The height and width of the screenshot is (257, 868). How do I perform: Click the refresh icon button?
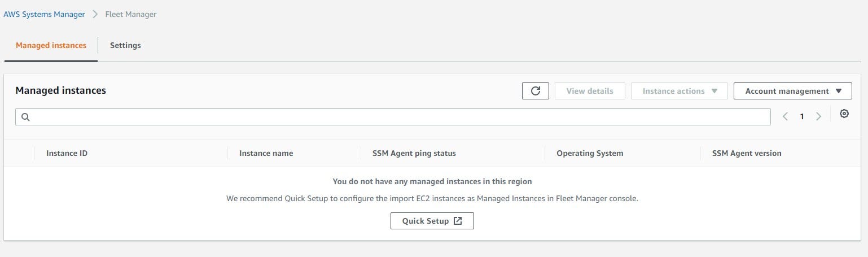[x=536, y=91]
